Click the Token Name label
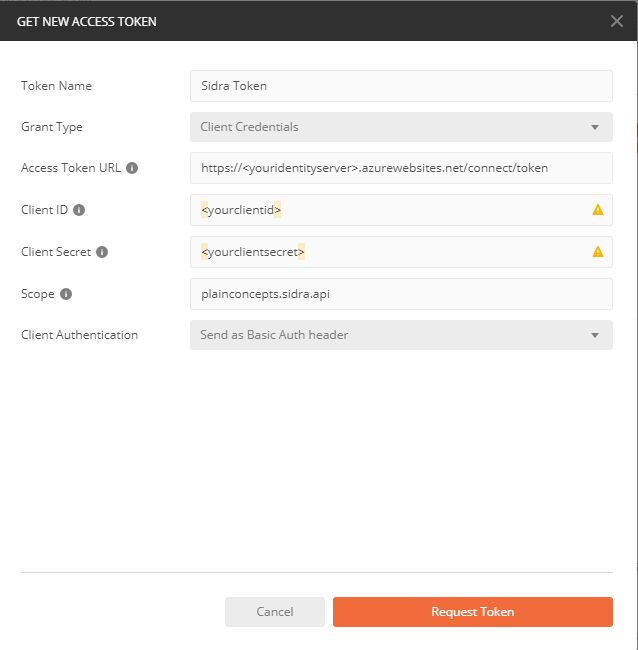Image resolution: width=638 pixels, height=650 pixels. tap(56, 86)
